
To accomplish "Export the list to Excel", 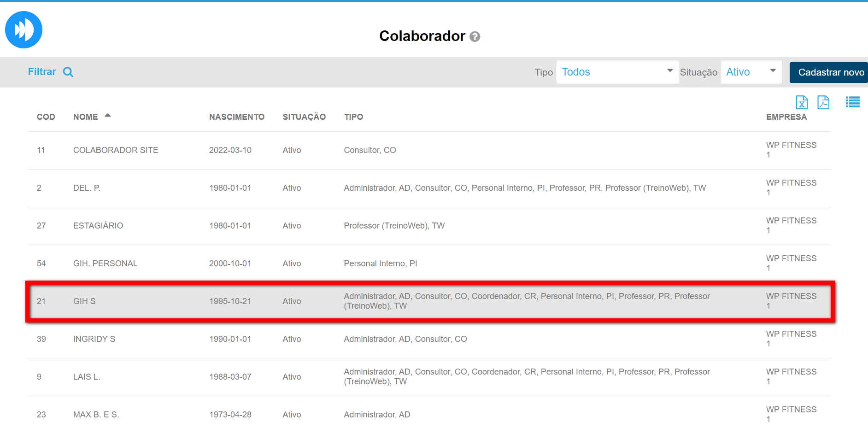I will [801, 102].
